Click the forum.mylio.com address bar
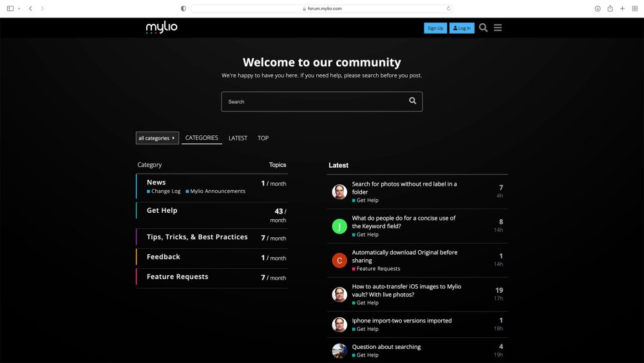The width and height of the screenshot is (644, 363). click(x=321, y=8)
